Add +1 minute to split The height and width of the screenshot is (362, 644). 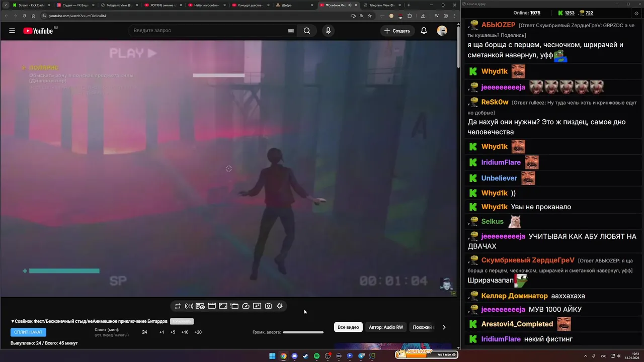coord(162,332)
